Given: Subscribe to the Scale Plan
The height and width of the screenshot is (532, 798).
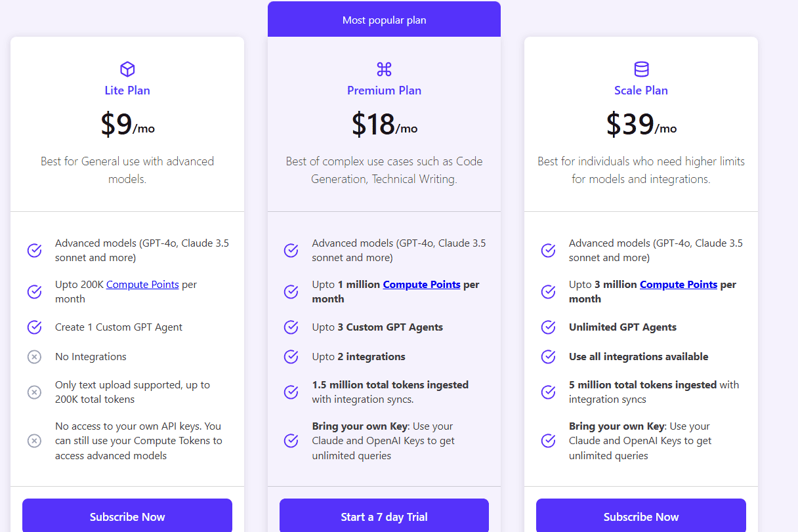Looking at the screenshot, I should 640,516.
